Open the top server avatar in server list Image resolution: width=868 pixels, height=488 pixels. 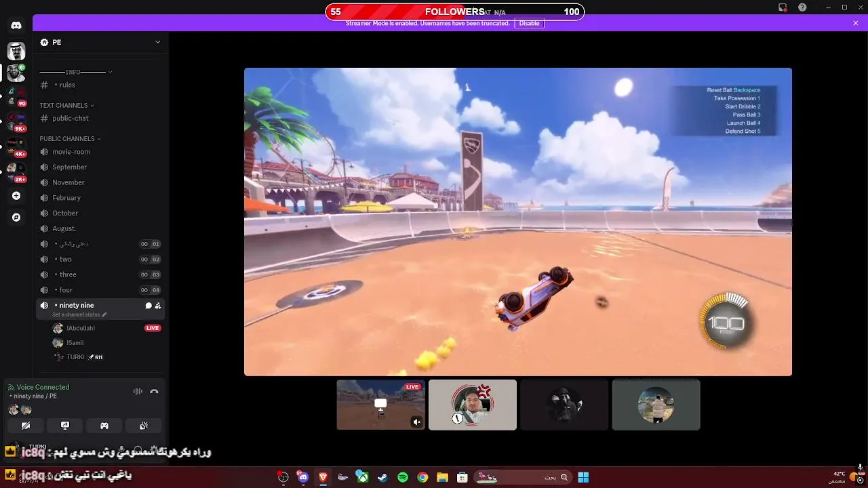coord(16,51)
